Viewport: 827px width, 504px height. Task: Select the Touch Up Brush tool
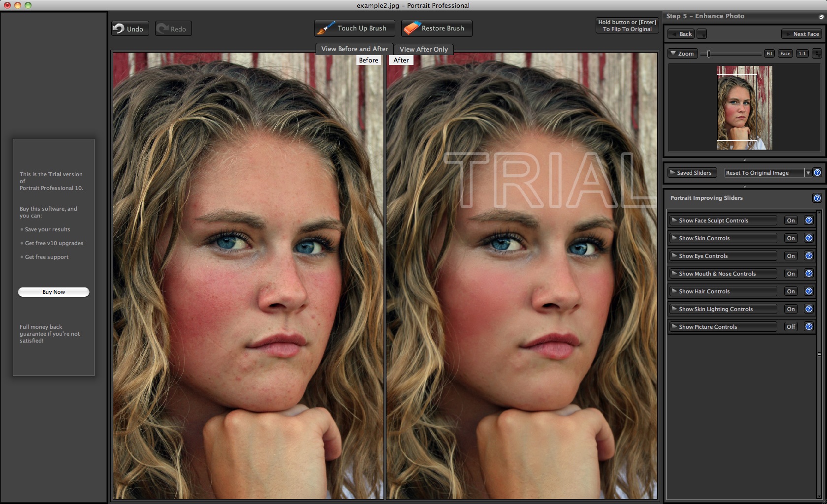[354, 28]
